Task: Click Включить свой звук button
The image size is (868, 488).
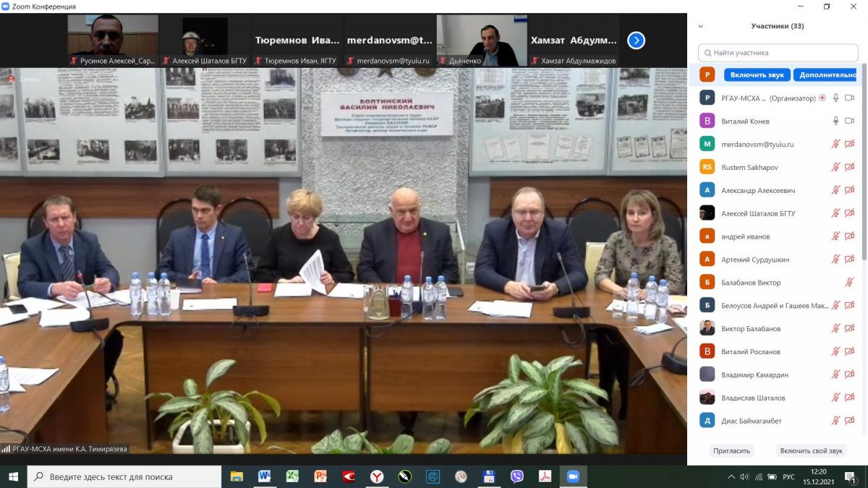Action: (811, 450)
